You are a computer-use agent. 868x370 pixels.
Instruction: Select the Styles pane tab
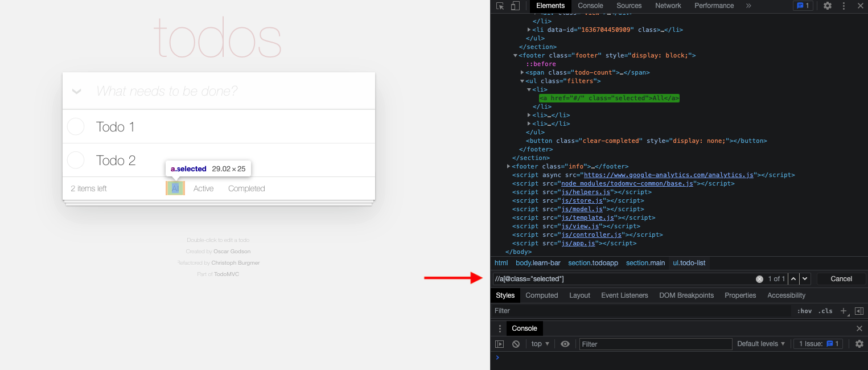(x=505, y=295)
